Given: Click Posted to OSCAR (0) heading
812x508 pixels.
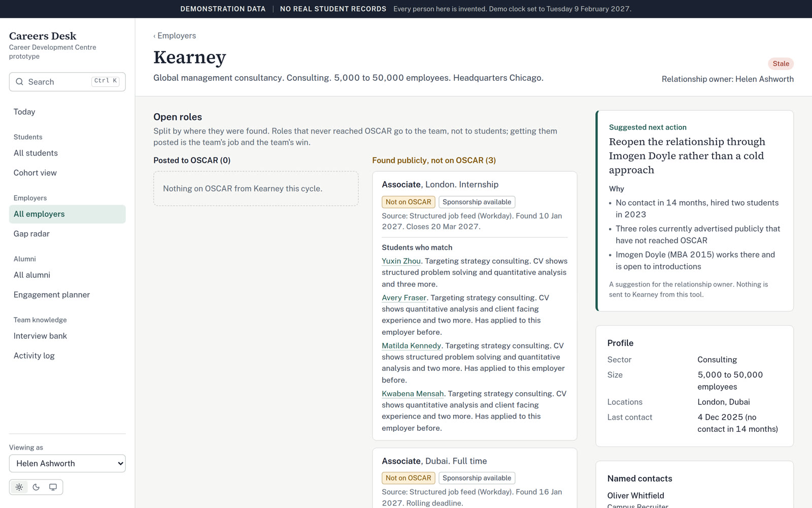Looking at the screenshot, I should pyautogui.click(x=192, y=160).
